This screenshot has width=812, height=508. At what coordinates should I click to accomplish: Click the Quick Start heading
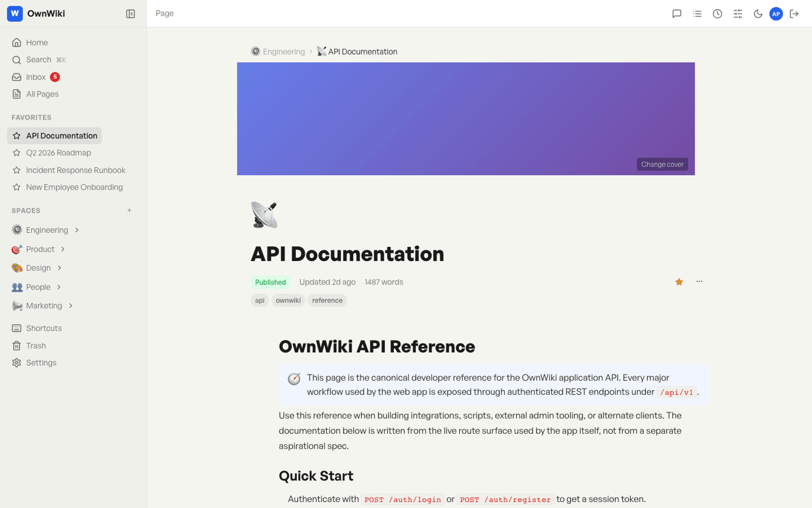316,476
